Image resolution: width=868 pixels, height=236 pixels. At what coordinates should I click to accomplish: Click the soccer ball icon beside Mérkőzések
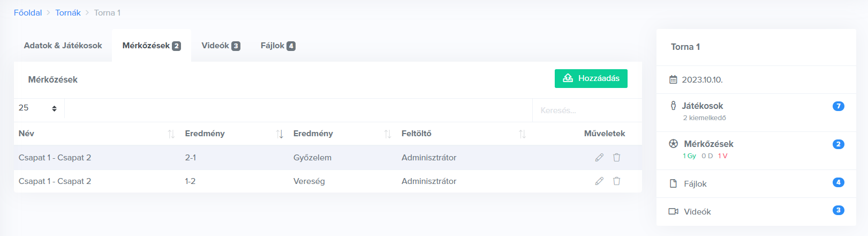[x=674, y=144]
